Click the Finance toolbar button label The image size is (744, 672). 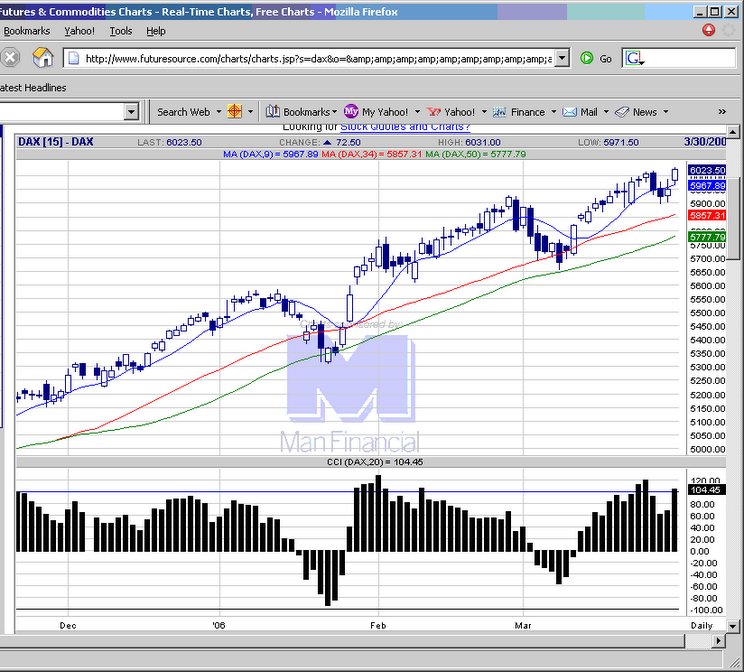pos(528,112)
